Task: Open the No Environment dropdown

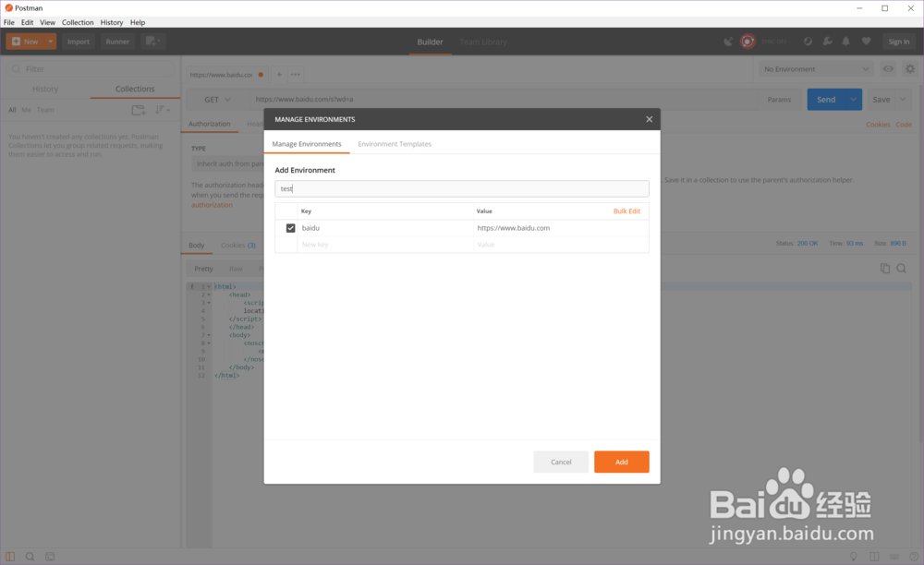Action: click(x=817, y=69)
